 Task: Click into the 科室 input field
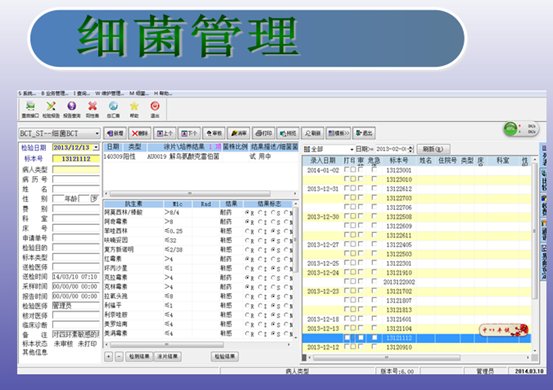[x=76, y=218]
